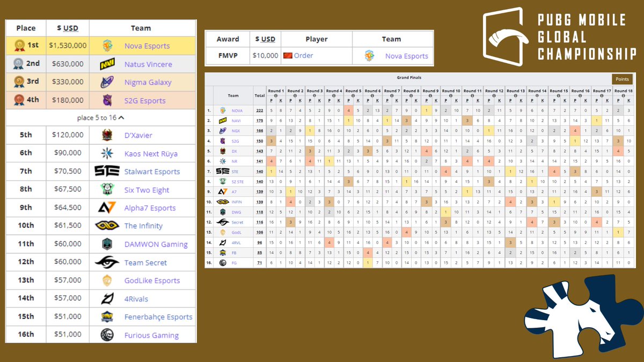This screenshot has height=362, width=644.
Task: Click the Round 1 column header
Action: 276,91
